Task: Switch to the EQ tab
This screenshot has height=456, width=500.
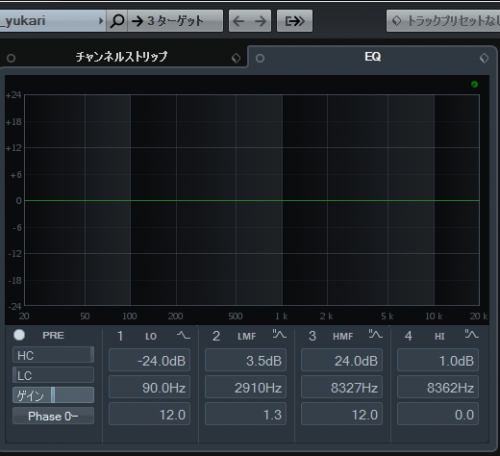Action: [x=373, y=57]
